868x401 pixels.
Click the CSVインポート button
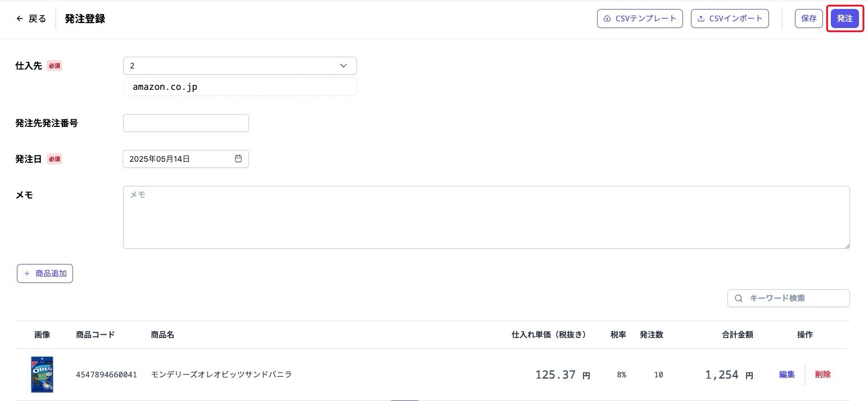pyautogui.click(x=729, y=18)
